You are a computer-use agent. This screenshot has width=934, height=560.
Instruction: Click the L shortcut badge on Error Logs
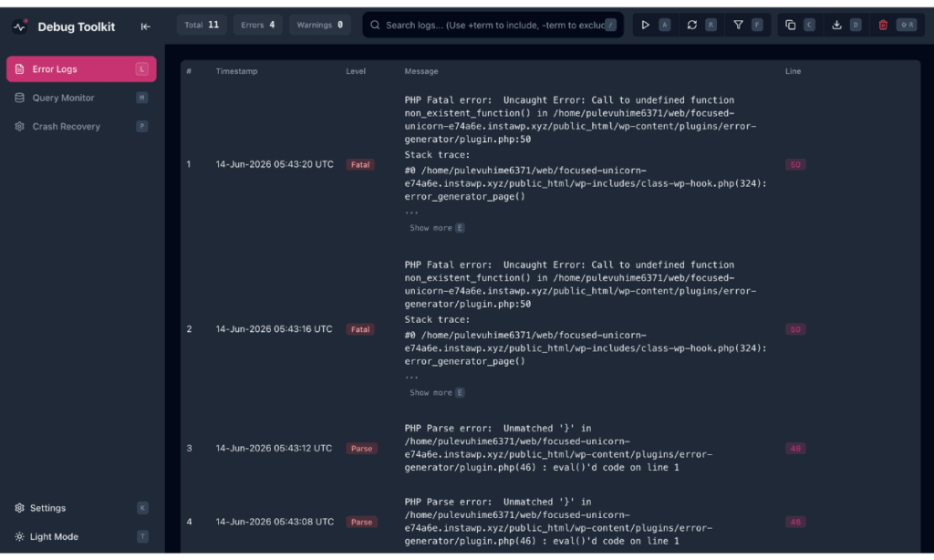tap(141, 69)
